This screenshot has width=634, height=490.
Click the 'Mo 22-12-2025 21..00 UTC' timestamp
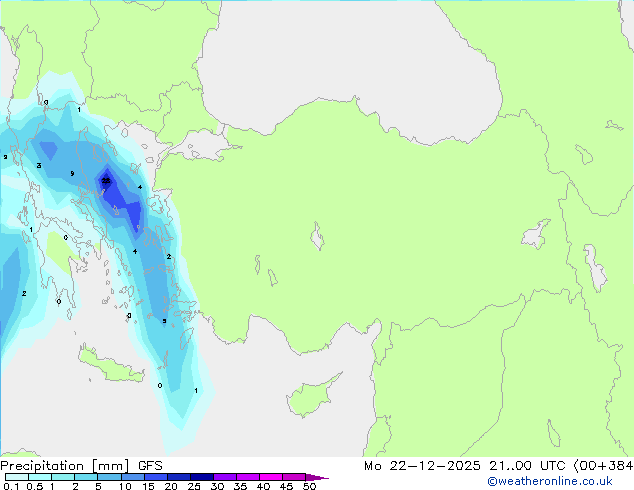tap(465, 466)
